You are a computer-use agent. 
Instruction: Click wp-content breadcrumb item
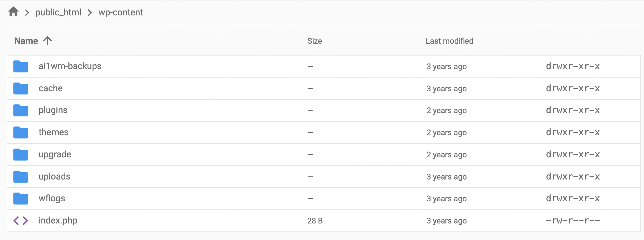tap(120, 12)
